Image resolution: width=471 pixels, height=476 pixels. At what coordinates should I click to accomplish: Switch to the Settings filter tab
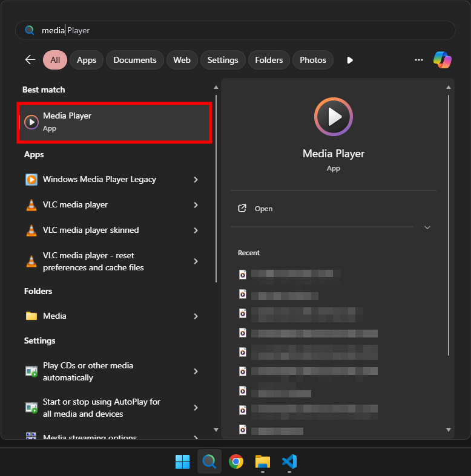[x=223, y=60]
